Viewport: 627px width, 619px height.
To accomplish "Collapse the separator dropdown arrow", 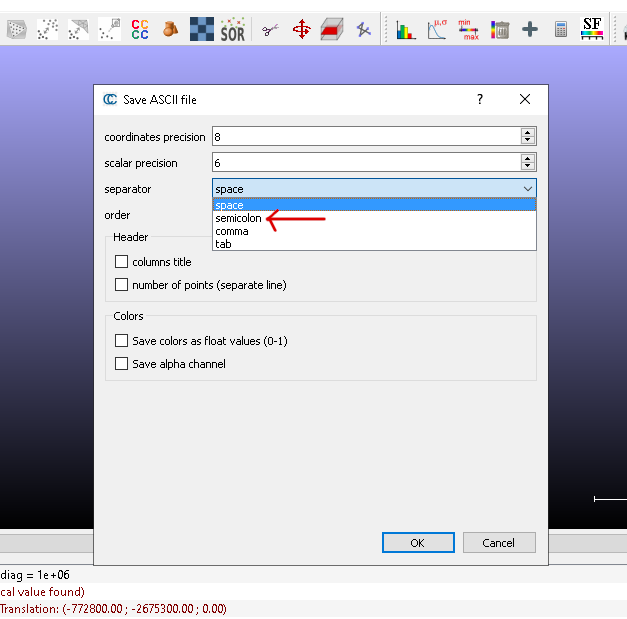I will 527,188.
